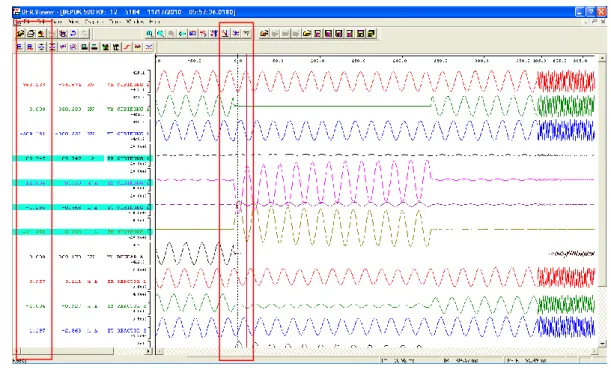
Task: Click the first icon of the second toolbar row
Action: [19, 47]
